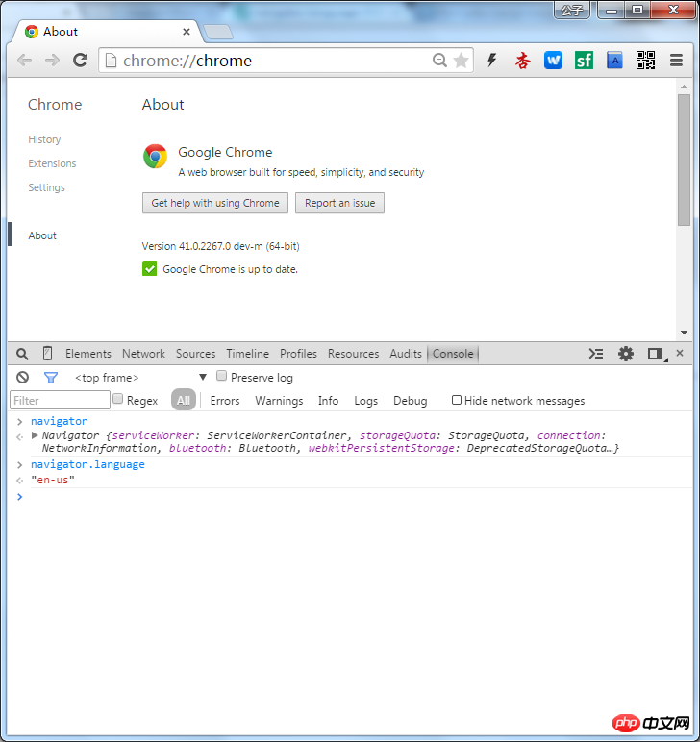Switch to the Elements tab
The height and width of the screenshot is (742, 700).
tap(88, 354)
